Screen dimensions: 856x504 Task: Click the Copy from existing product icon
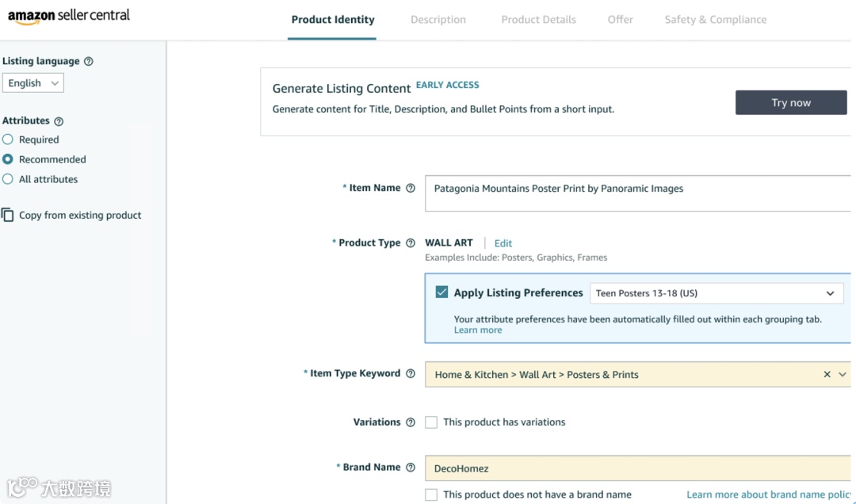click(8, 215)
